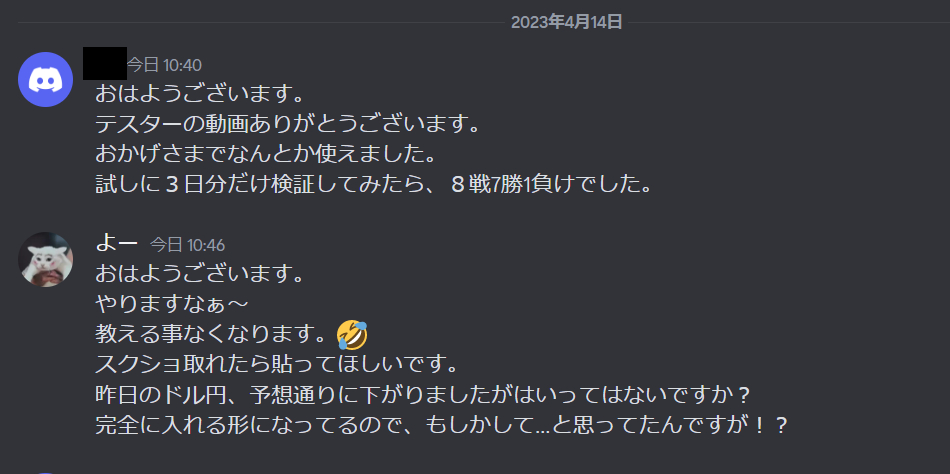Select the first おはようございます。 line at 10:40

click(x=199, y=95)
